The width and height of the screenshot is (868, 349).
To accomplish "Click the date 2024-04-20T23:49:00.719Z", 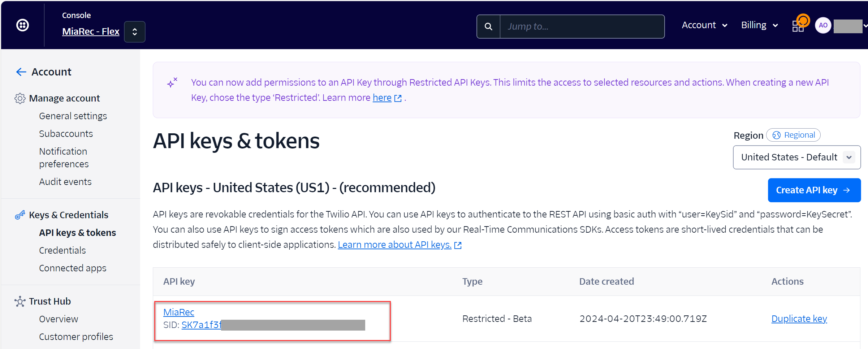I will tap(643, 319).
